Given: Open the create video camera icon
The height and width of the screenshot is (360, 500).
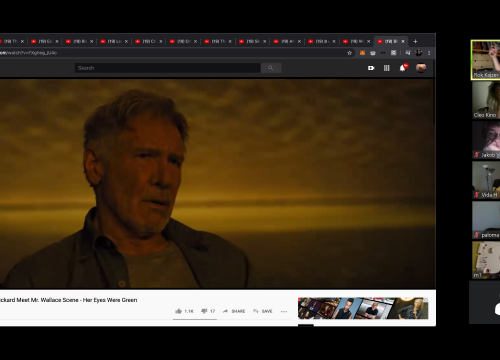Looking at the screenshot, I should click(x=371, y=68).
